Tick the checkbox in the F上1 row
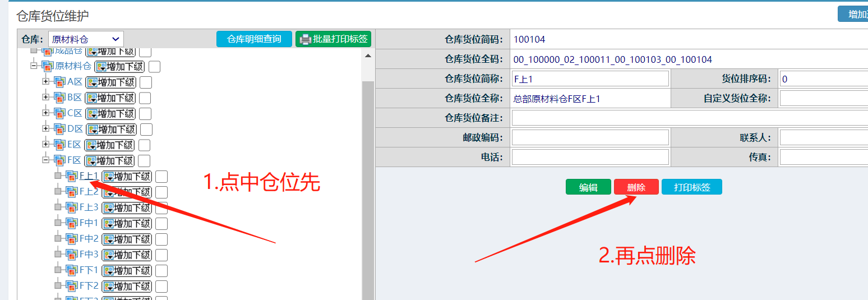The image size is (868, 300). pos(161,177)
